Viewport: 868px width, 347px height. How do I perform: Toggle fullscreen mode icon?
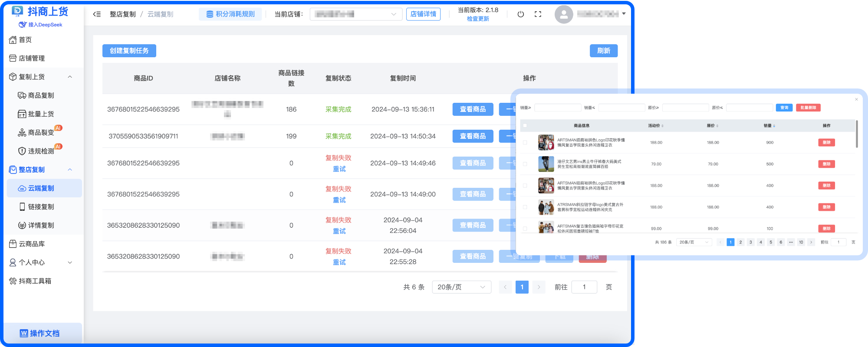[538, 14]
